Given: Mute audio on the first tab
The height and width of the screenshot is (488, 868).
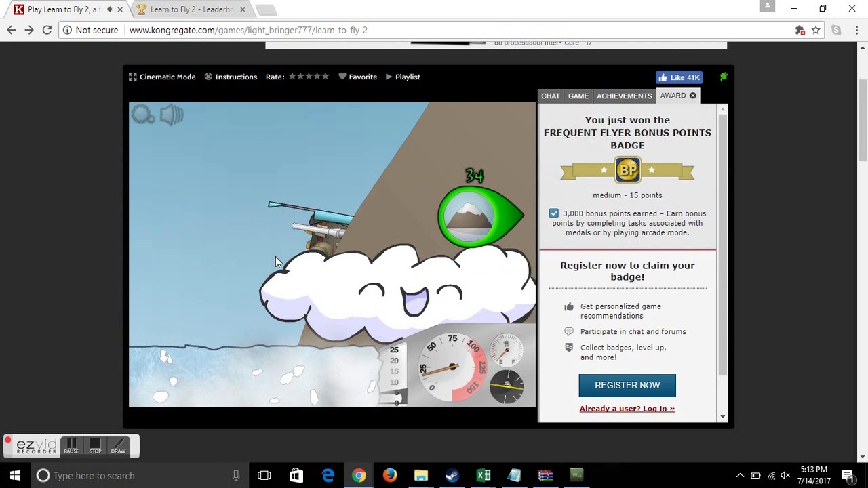Looking at the screenshot, I should coord(110,9).
